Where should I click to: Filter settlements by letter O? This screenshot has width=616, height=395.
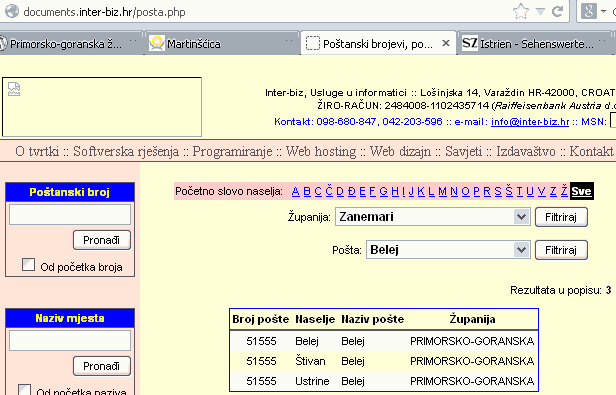466,191
